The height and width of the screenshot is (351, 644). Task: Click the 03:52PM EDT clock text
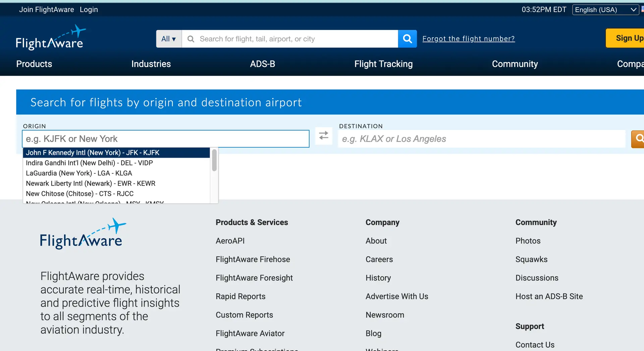tap(544, 9)
